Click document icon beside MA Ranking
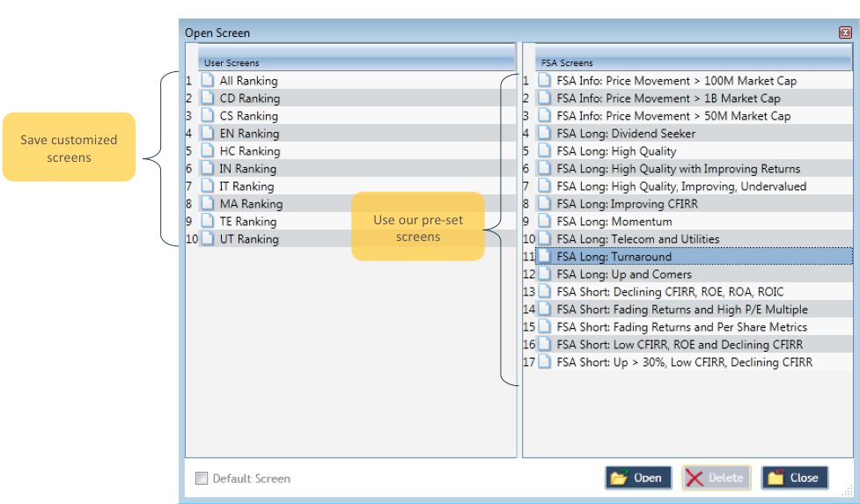 [208, 203]
